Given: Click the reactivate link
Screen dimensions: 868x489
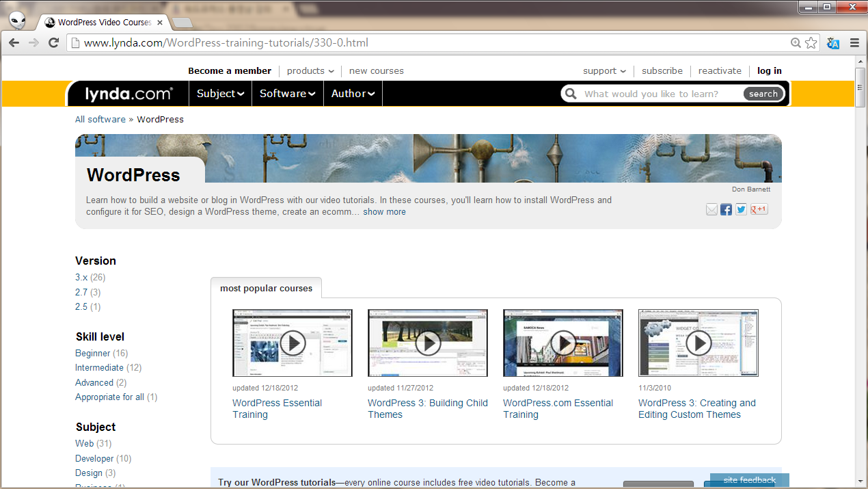Looking at the screenshot, I should 720,70.
